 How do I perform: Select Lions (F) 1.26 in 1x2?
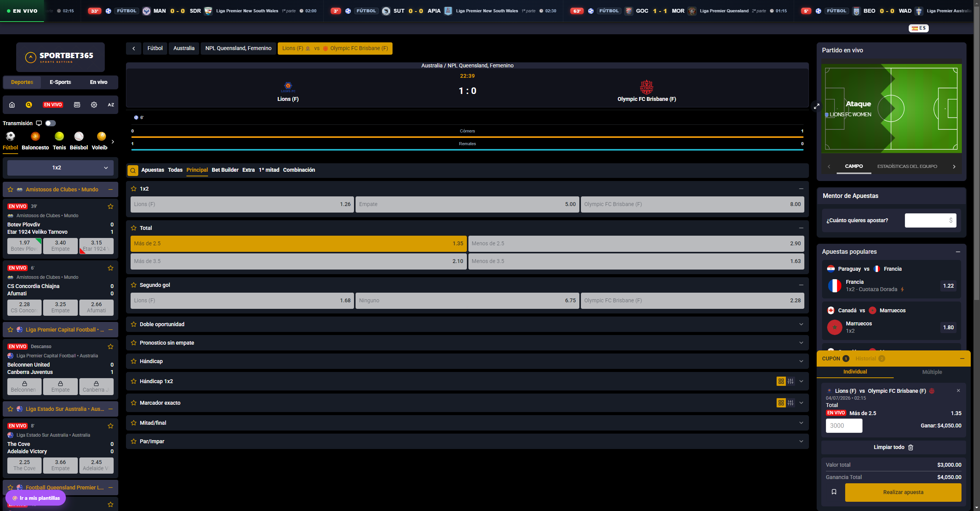[242, 204]
